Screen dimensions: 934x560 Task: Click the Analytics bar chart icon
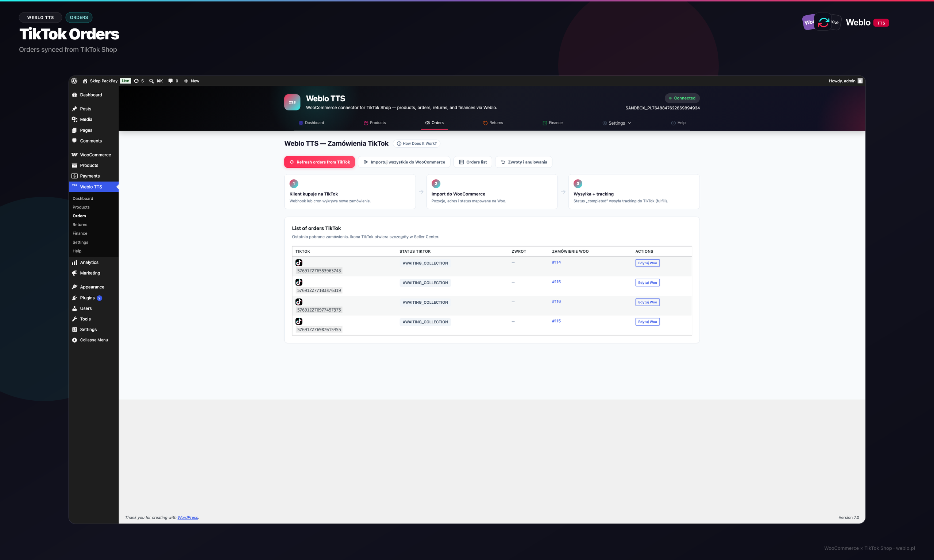tap(74, 262)
